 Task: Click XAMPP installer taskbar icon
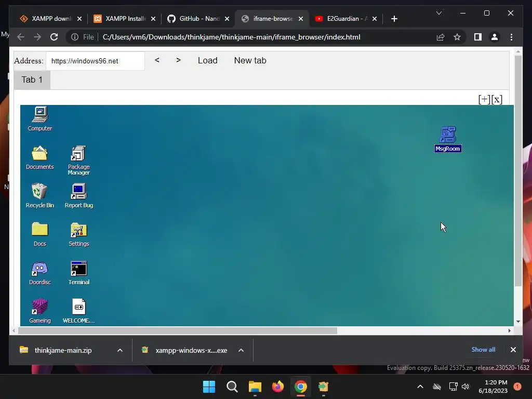[x=323, y=387]
